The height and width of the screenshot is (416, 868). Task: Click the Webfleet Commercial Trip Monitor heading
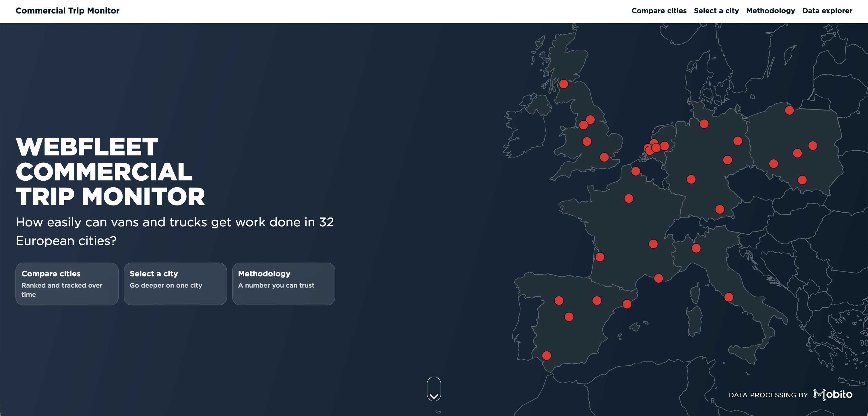[x=110, y=172]
